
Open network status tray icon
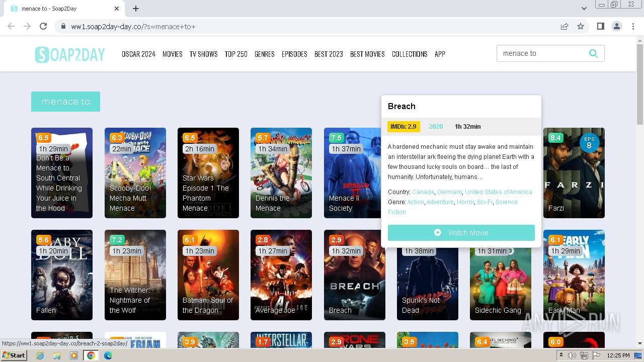584,355
